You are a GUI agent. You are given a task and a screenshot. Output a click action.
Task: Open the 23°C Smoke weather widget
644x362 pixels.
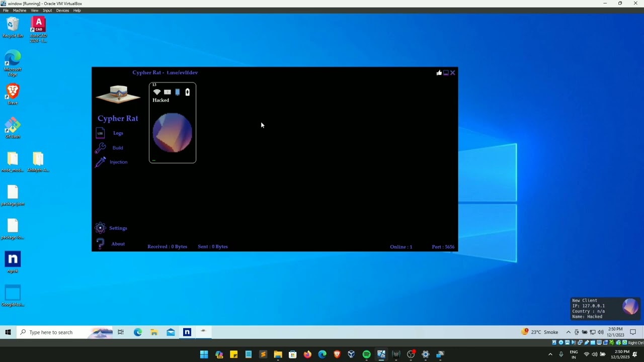click(540, 332)
